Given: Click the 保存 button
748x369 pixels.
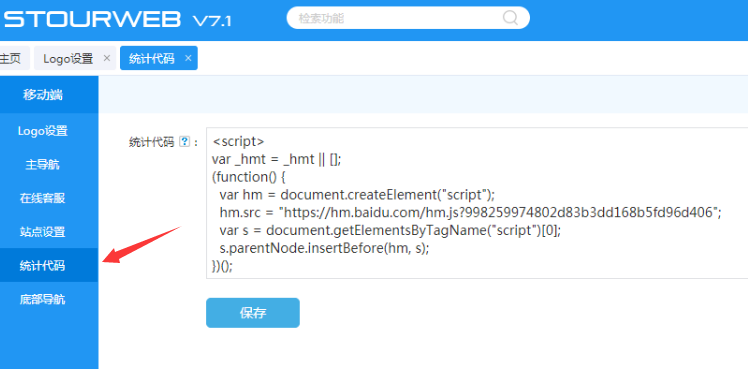Looking at the screenshot, I should [253, 313].
